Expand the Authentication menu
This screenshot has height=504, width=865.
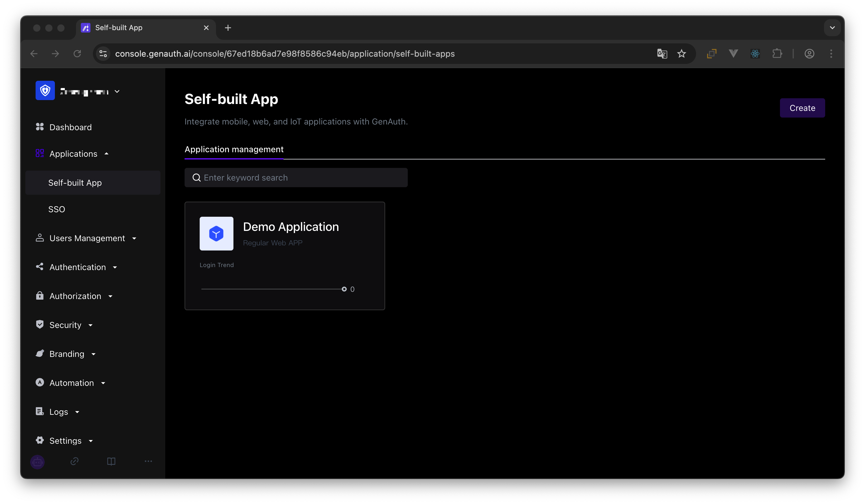coord(78,267)
